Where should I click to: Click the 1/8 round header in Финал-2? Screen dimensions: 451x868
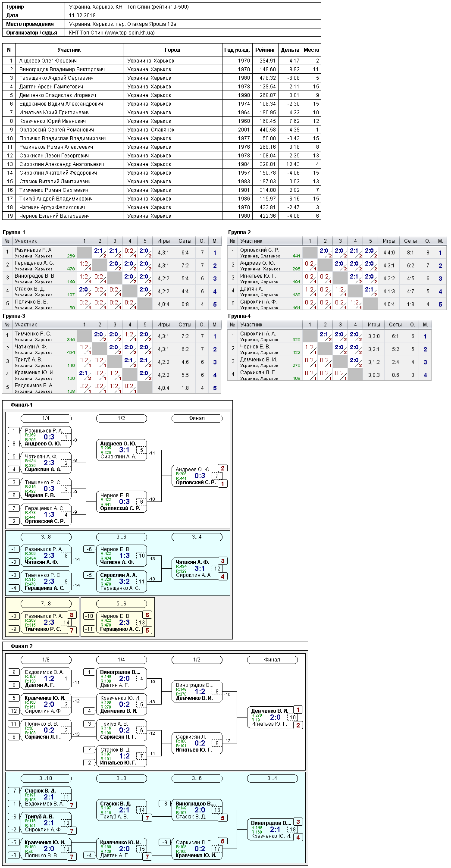46,660
